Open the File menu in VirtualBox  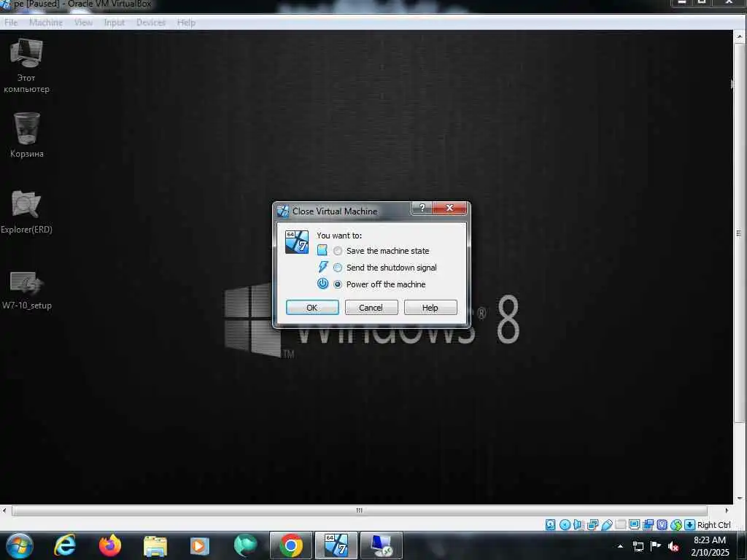pyautogui.click(x=11, y=23)
